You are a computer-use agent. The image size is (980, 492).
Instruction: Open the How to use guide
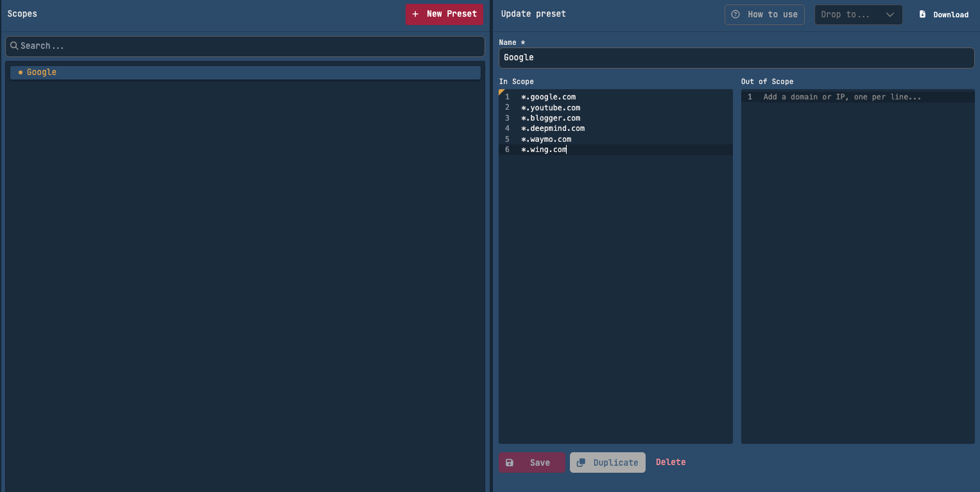point(764,15)
